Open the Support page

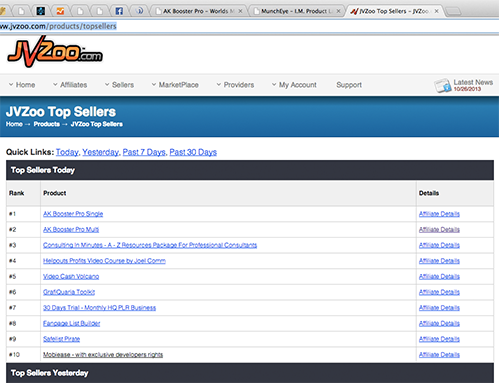[349, 85]
